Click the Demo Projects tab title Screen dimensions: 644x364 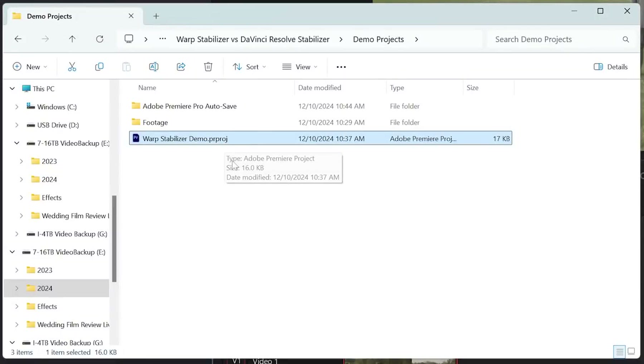(x=49, y=16)
